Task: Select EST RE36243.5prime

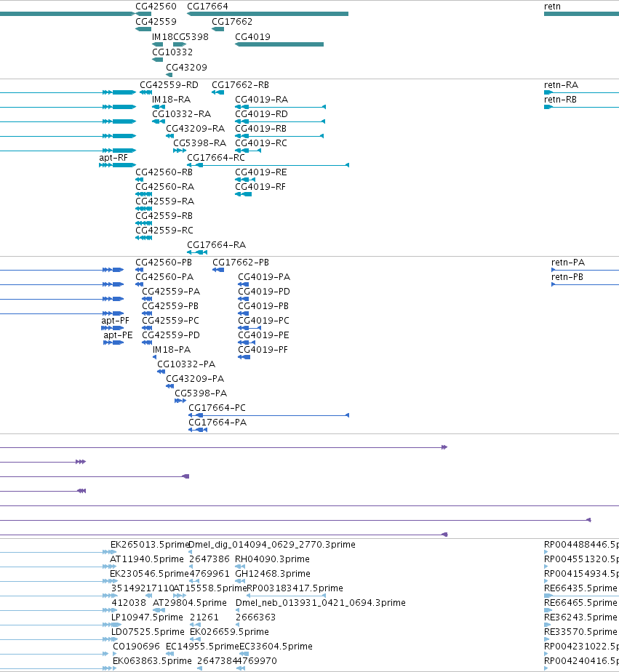Action: pos(580,617)
